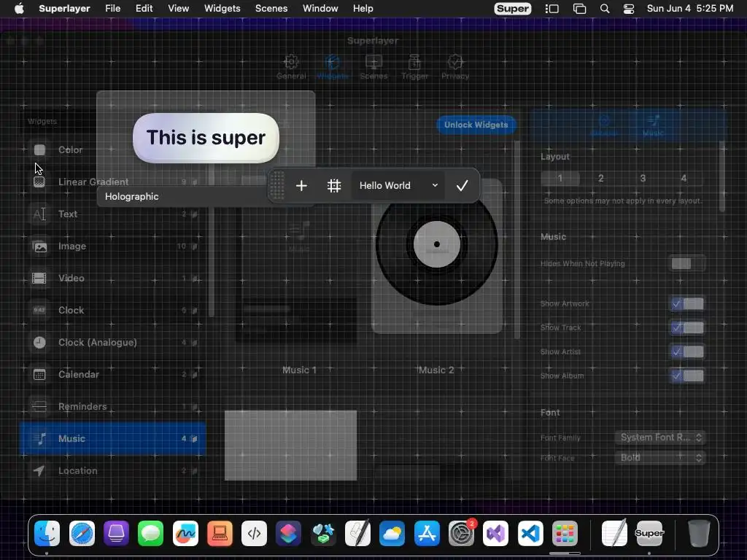Open the General settings tab
747x560 pixels.
pyautogui.click(x=291, y=67)
